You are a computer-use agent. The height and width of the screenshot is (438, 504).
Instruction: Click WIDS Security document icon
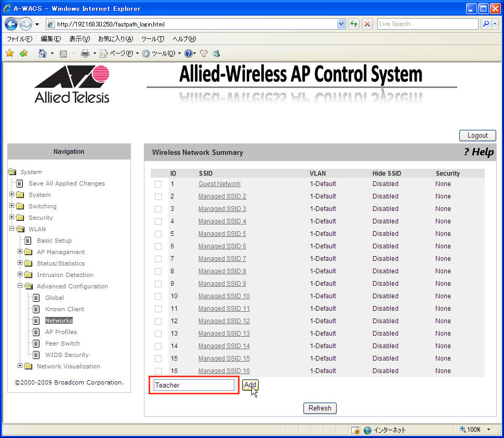[36, 355]
